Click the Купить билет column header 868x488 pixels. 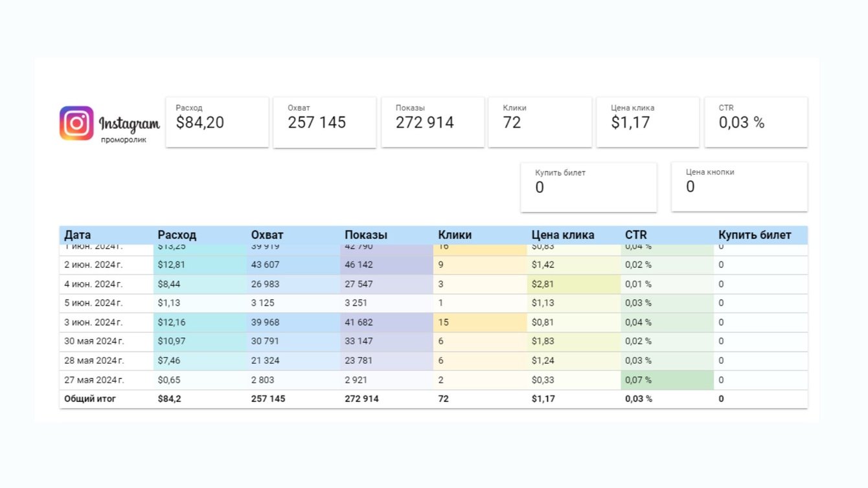(x=755, y=235)
